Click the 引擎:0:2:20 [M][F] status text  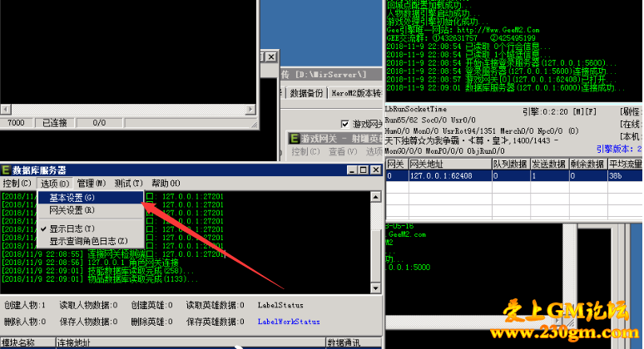pyautogui.click(x=559, y=111)
